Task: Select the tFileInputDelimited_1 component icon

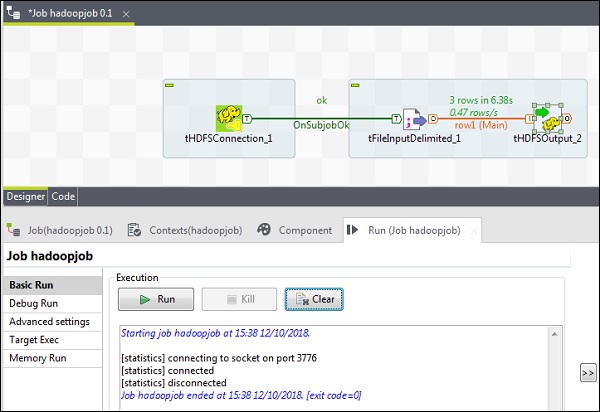Action: coord(414,119)
